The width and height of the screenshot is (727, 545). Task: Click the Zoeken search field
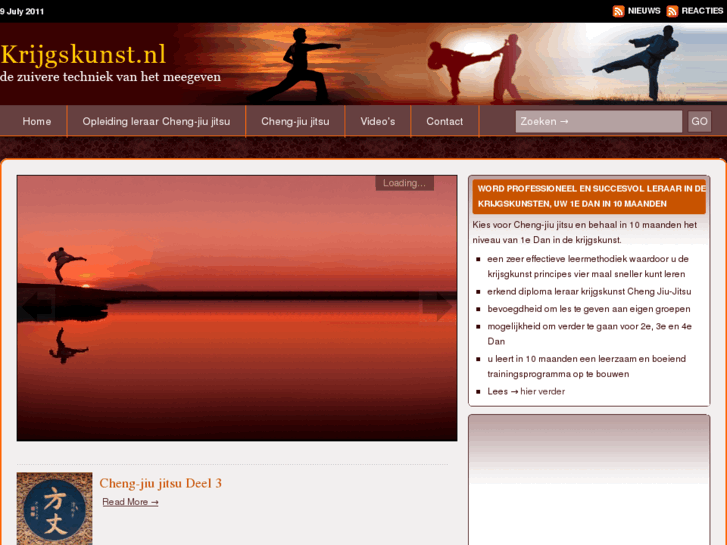pos(599,122)
